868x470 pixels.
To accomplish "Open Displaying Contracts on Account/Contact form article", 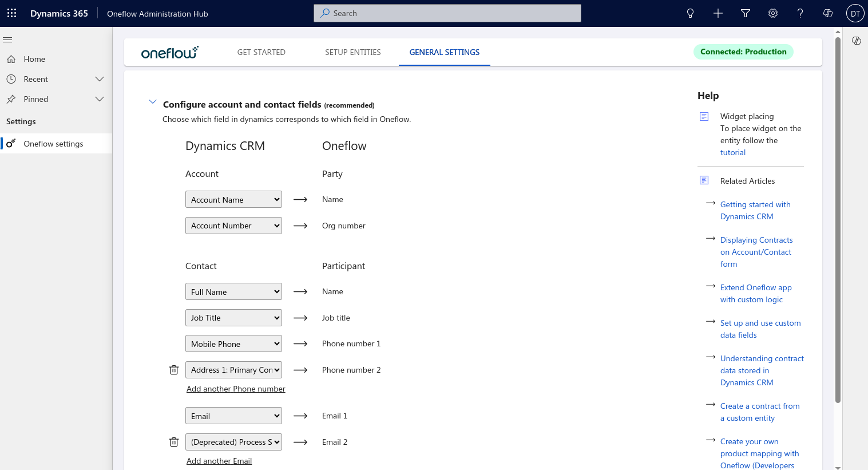I will tap(756, 252).
